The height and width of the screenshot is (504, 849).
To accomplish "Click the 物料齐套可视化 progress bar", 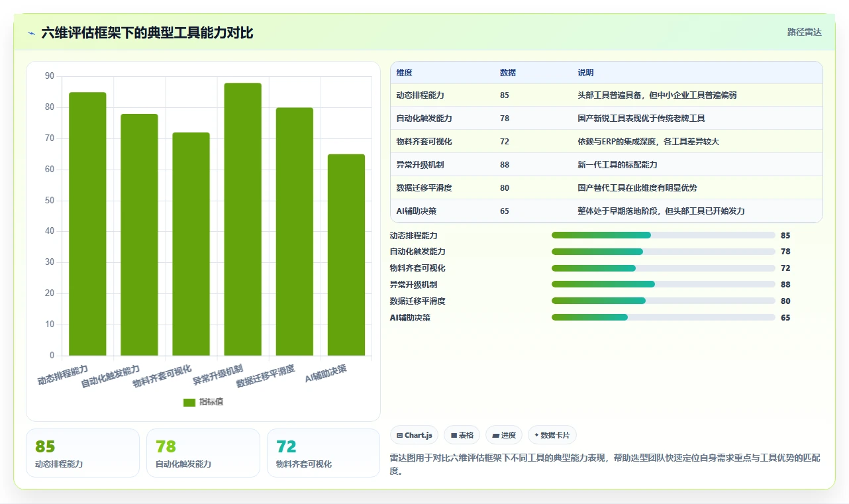I will point(663,268).
